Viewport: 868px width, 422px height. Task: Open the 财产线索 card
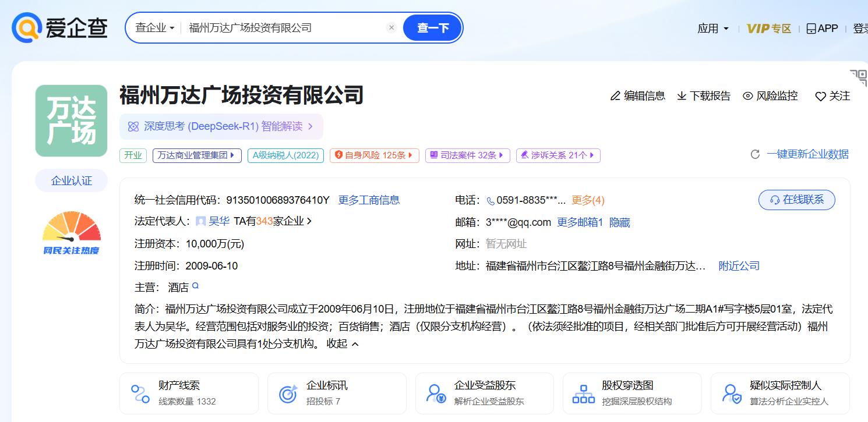(x=189, y=393)
